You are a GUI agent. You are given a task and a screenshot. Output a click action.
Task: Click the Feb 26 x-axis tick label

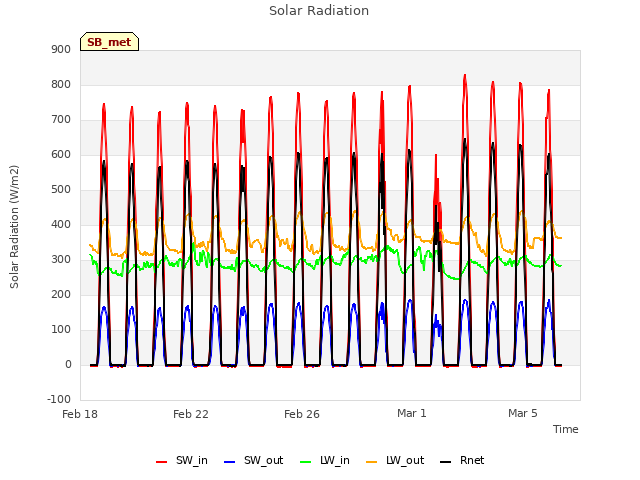point(302,414)
